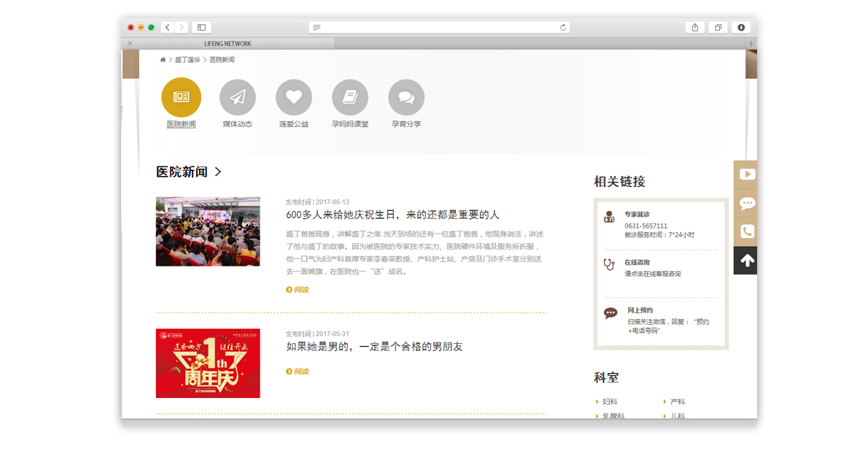Click the stethoscope icon beside 在线咨询
Viewport: 868px width, 449px height.
pos(609,265)
